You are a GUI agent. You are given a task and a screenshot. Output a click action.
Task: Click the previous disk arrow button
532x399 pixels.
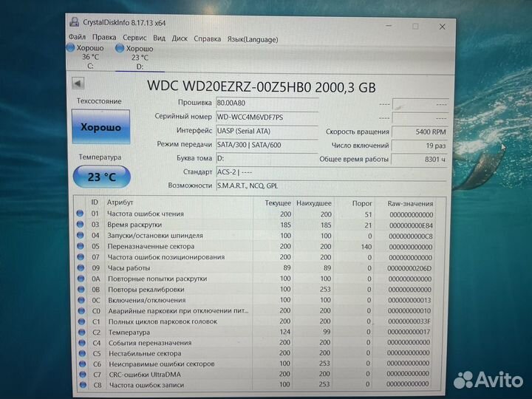[x=78, y=83]
